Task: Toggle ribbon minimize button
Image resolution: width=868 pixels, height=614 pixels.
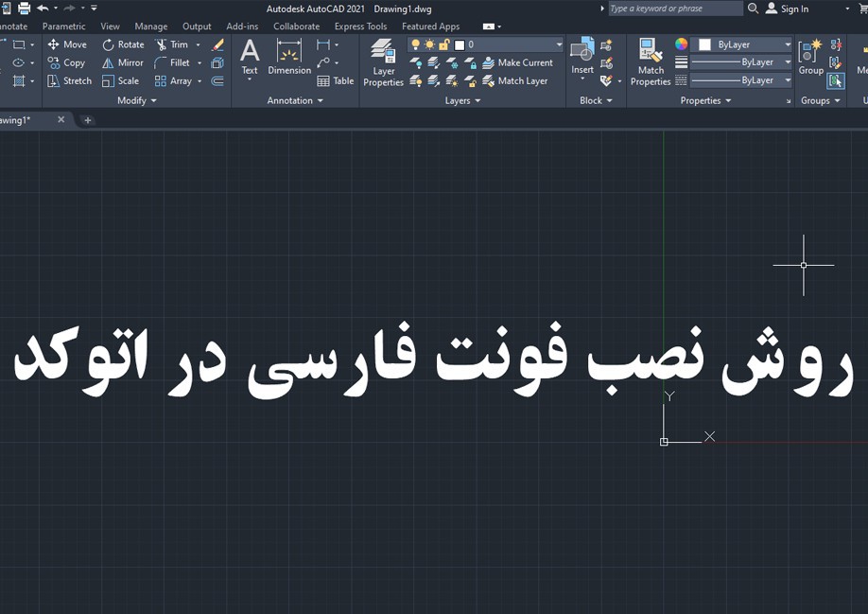Action: (488, 26)
